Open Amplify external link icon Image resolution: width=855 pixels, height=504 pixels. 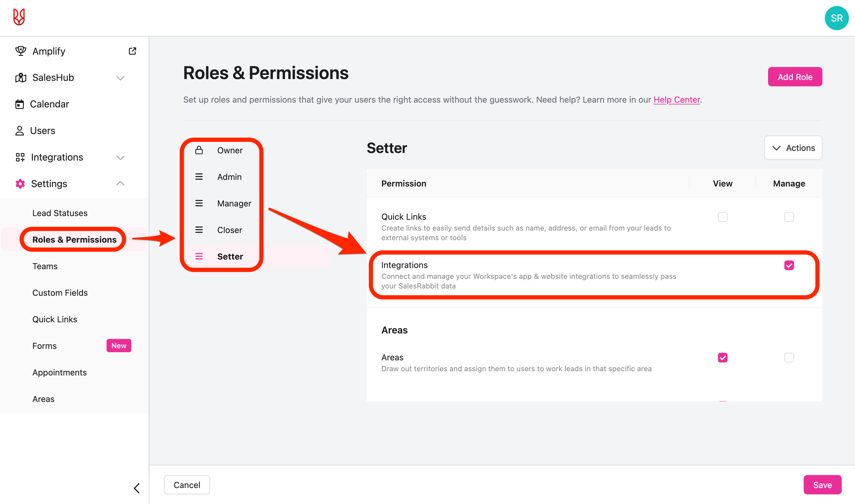[x=133, y=51]
